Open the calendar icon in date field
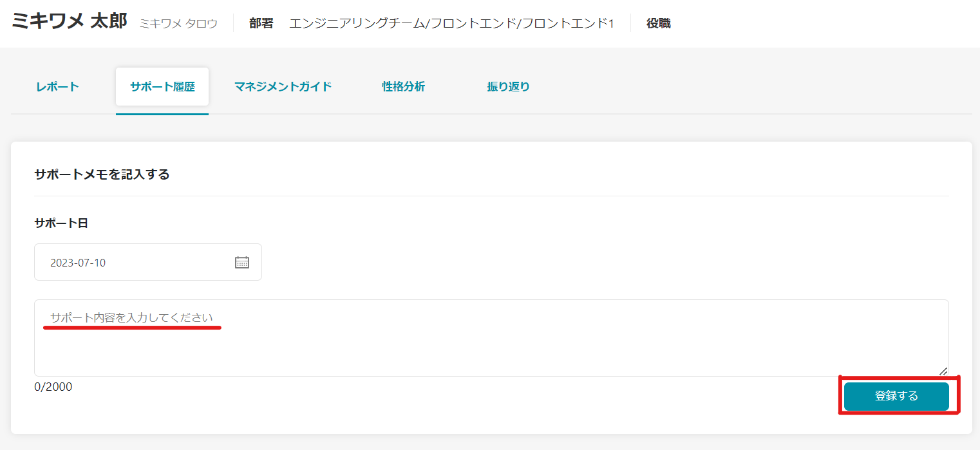The height and width of the screenshot is (450, 980). pos(242,262)
